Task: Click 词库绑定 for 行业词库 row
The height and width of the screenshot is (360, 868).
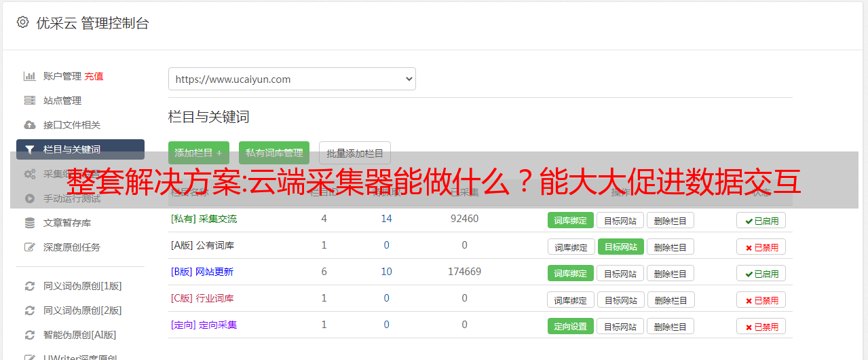Action: pyautogui.click(x=571, y=300)
